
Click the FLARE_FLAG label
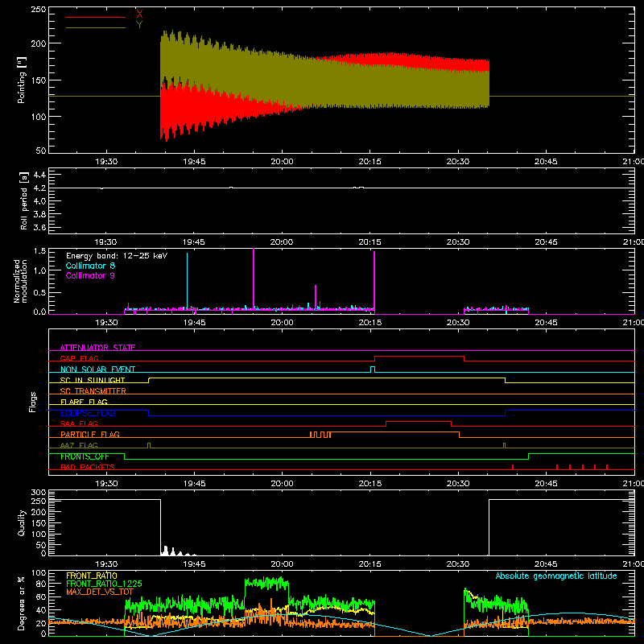click(84, 402)
